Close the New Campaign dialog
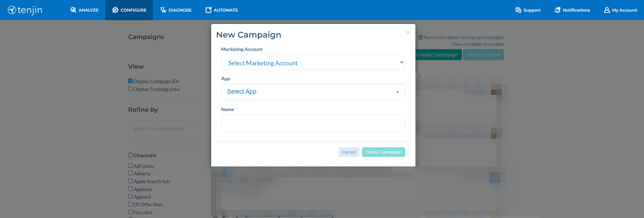The image size is (644, 218). (408, 32)
